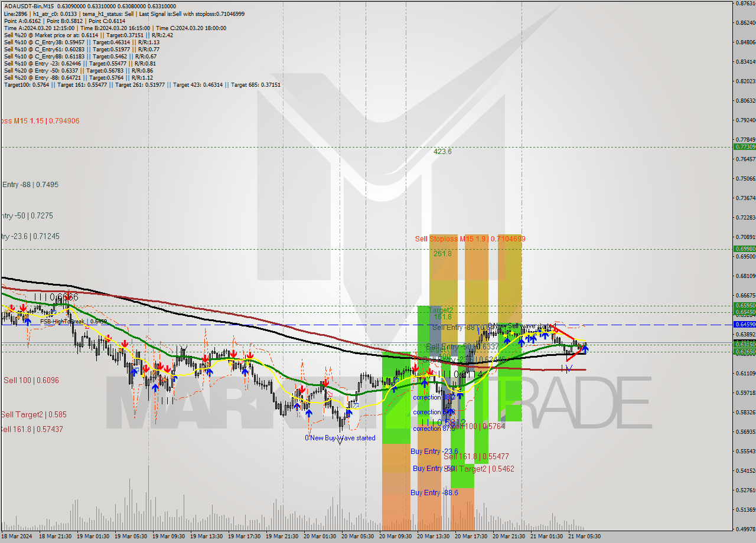756x543 pixels.
Task: Click the 18 Mar 2024 date label
Action: [x=17, y=537]
